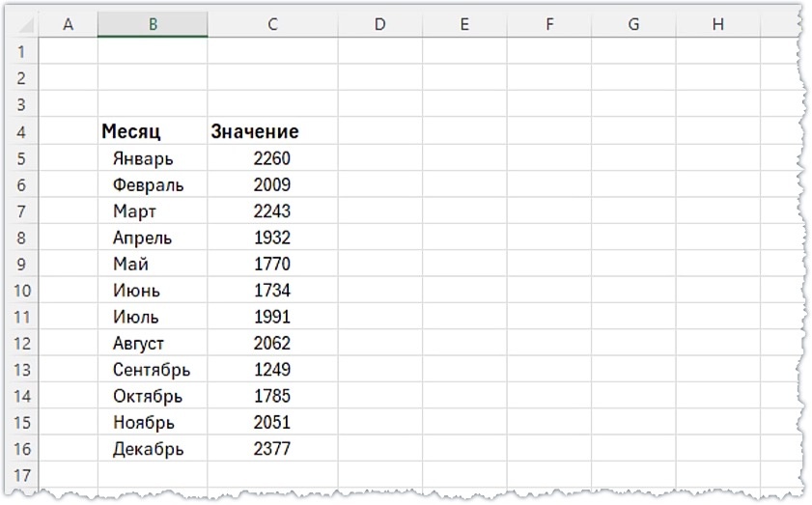Select column E header
812x505 pixels.
[464, 24]
